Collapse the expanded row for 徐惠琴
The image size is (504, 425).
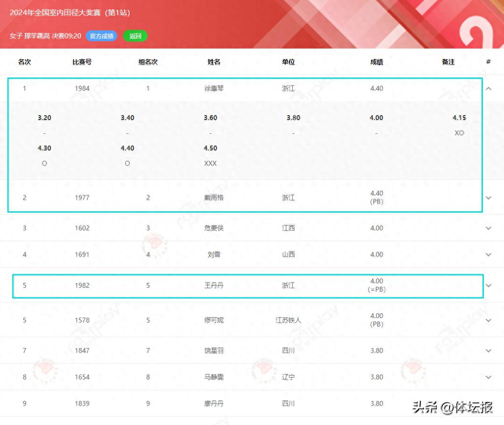(488, 89)
